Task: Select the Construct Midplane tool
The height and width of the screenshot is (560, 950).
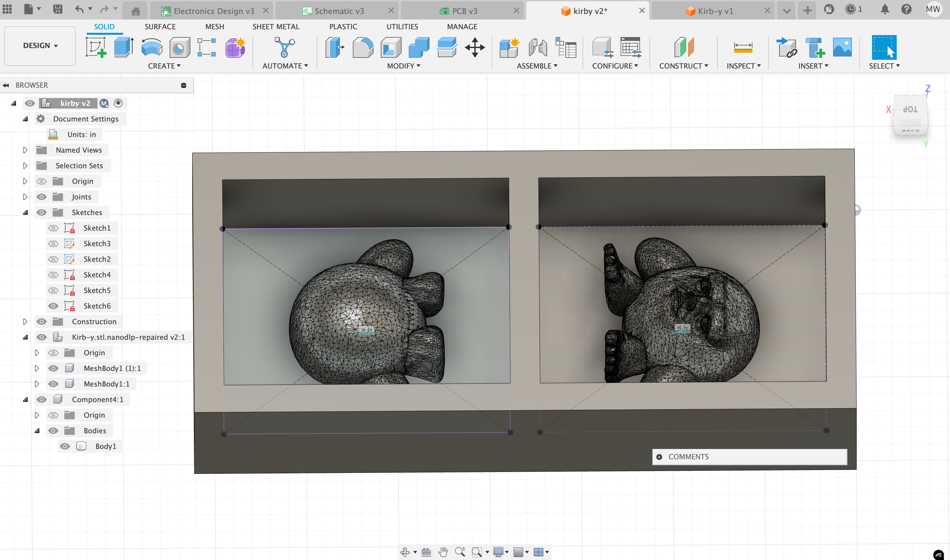Action: click(684, 47)
